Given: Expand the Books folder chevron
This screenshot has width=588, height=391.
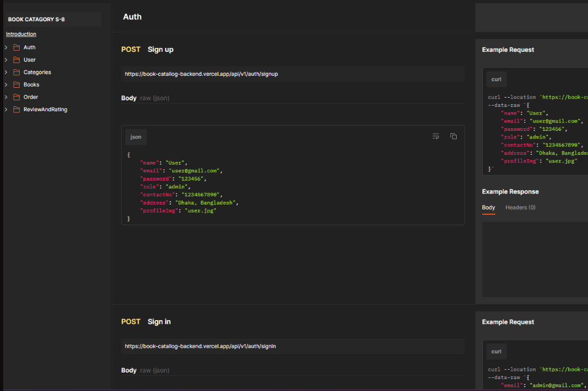Looking at the screenshot, I should pos(6,85).
